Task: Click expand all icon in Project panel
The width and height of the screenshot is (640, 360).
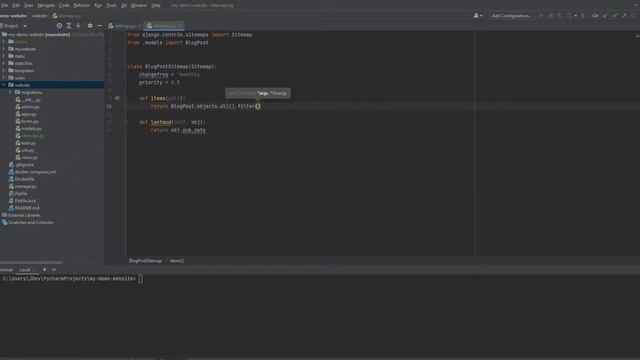Action: pyautogui.click(x=69, y=26)
